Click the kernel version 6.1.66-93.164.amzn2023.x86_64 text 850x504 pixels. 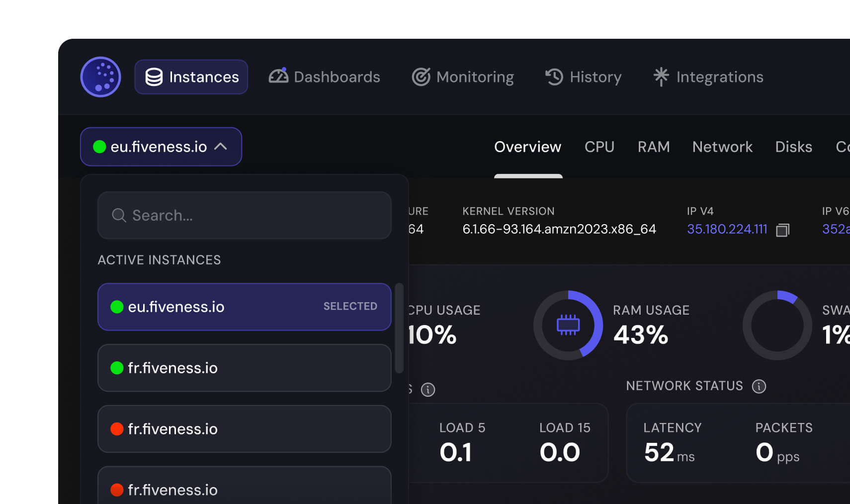559,229
